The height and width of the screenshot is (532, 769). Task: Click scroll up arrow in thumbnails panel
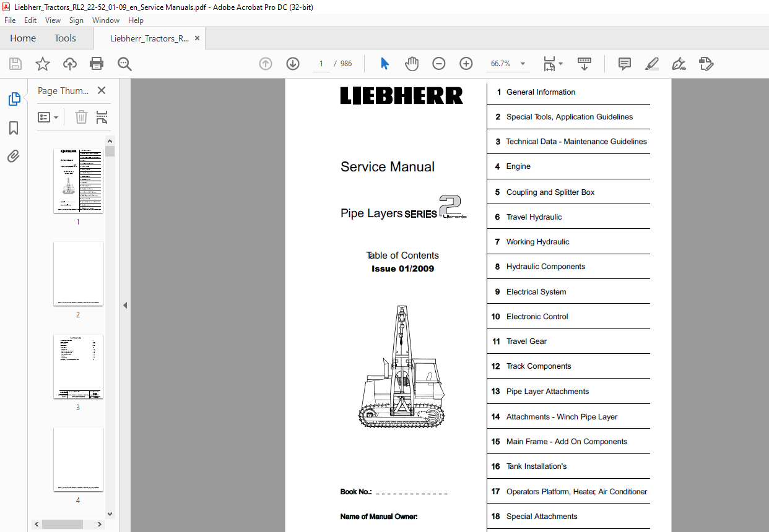click(x=110, y=141)
